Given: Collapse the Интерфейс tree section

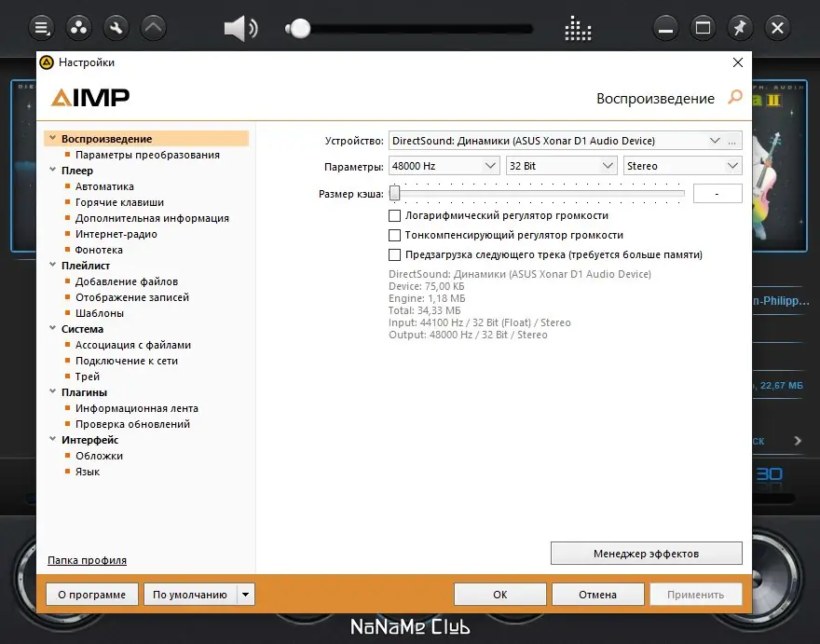Looking at the screenshot, I should point(52,439).
